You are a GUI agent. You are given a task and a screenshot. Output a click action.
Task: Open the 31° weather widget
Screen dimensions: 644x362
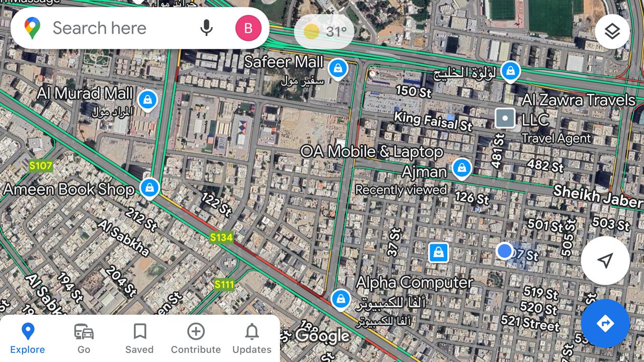pyautogui.click(x=324, y=32)
